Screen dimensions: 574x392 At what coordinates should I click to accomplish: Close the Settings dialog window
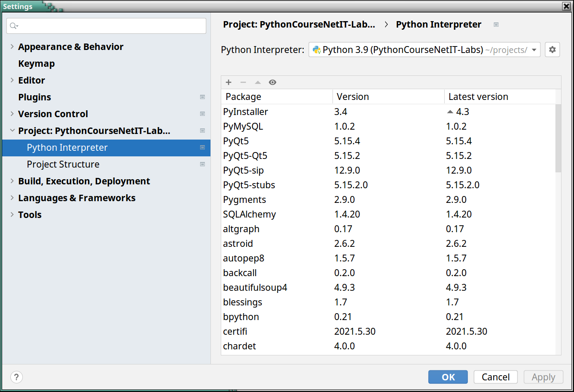[566, 6]
